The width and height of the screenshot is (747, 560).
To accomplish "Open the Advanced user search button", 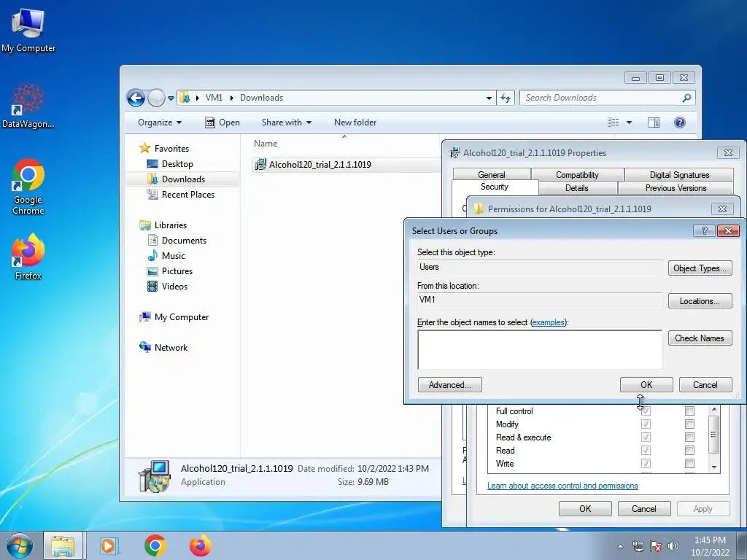I will point(449,385).
